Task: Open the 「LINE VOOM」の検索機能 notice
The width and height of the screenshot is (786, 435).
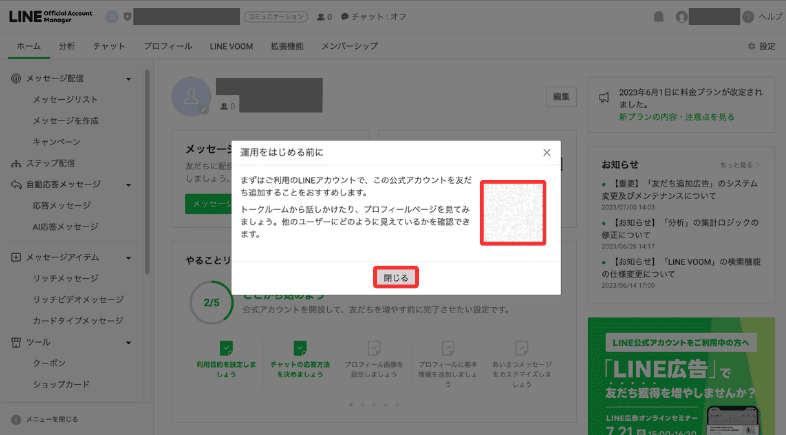Action: point(681,268)
